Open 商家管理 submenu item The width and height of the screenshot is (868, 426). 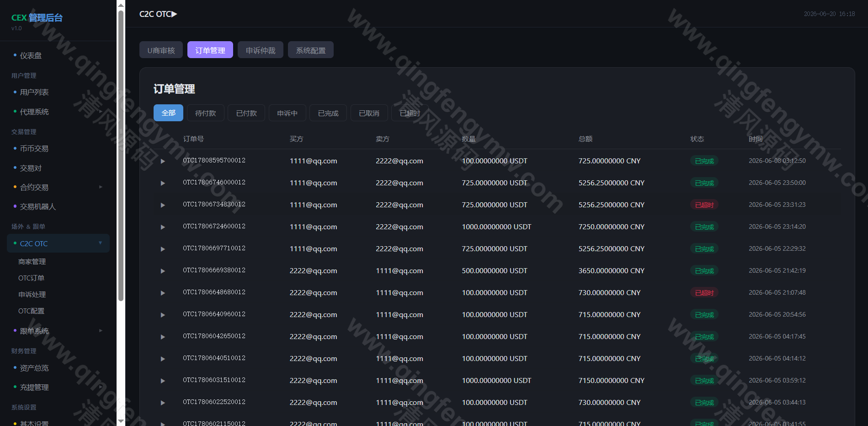(x=32, y=262)
